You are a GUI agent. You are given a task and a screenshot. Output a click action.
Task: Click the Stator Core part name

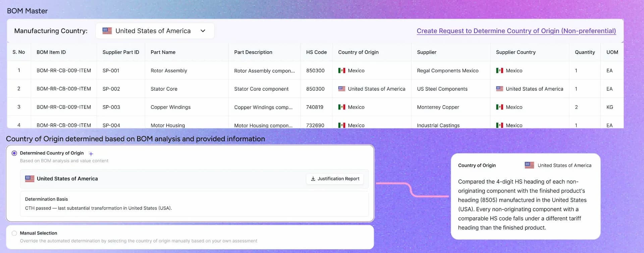pos(164,89)
